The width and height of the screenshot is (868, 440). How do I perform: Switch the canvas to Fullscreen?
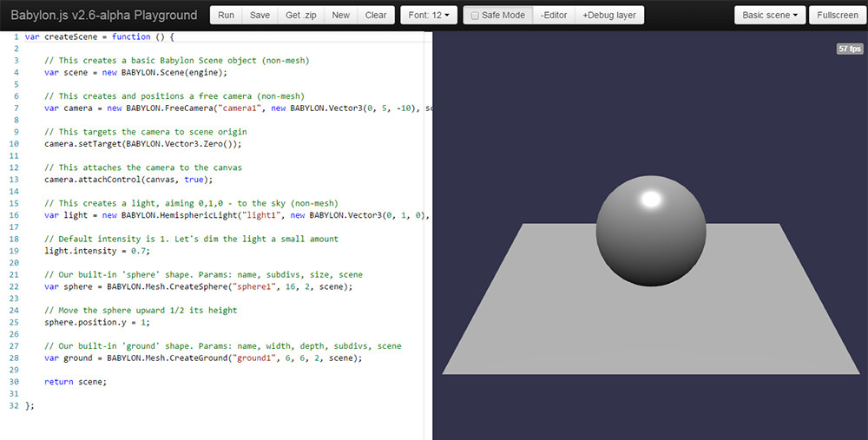(x=838, y=15)
